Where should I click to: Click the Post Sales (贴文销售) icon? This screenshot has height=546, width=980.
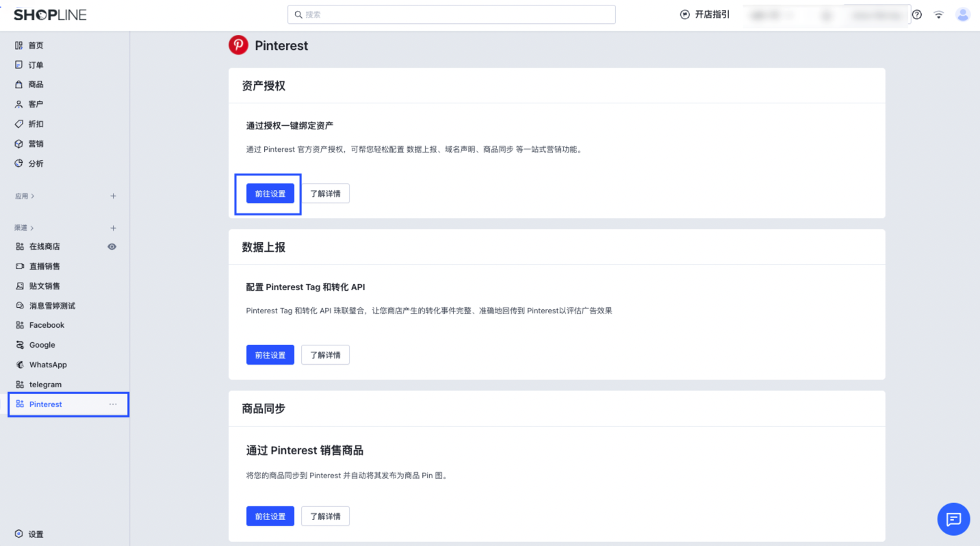(x=20, y=286)
